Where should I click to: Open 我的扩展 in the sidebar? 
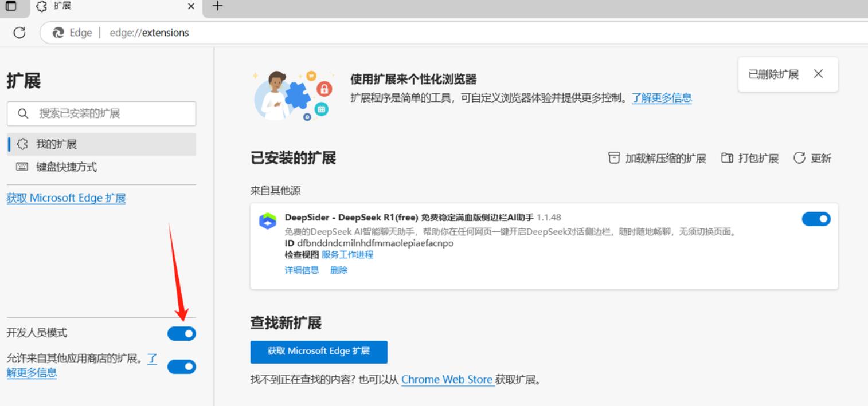[x=101, y=144]
